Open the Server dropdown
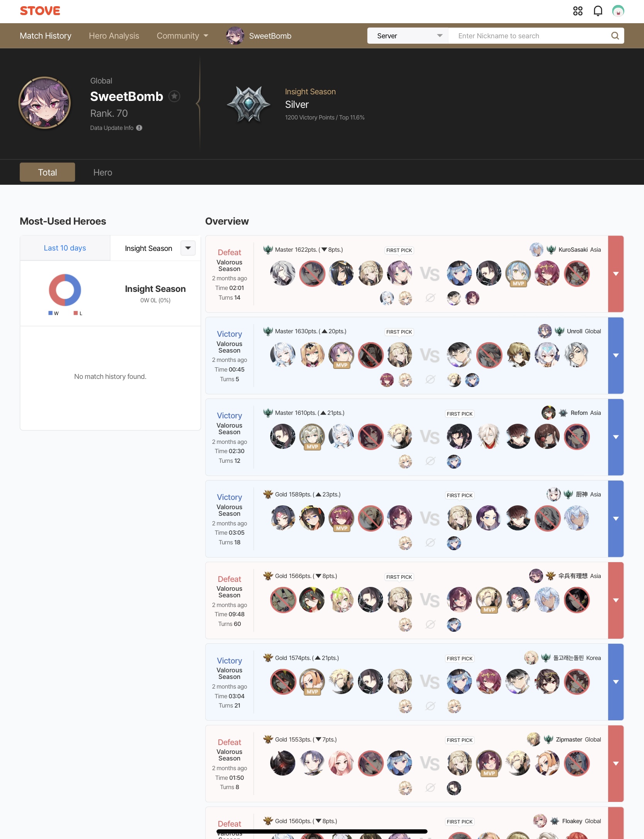The width and height of the screenshot is (644, 839). coord(407,36)
